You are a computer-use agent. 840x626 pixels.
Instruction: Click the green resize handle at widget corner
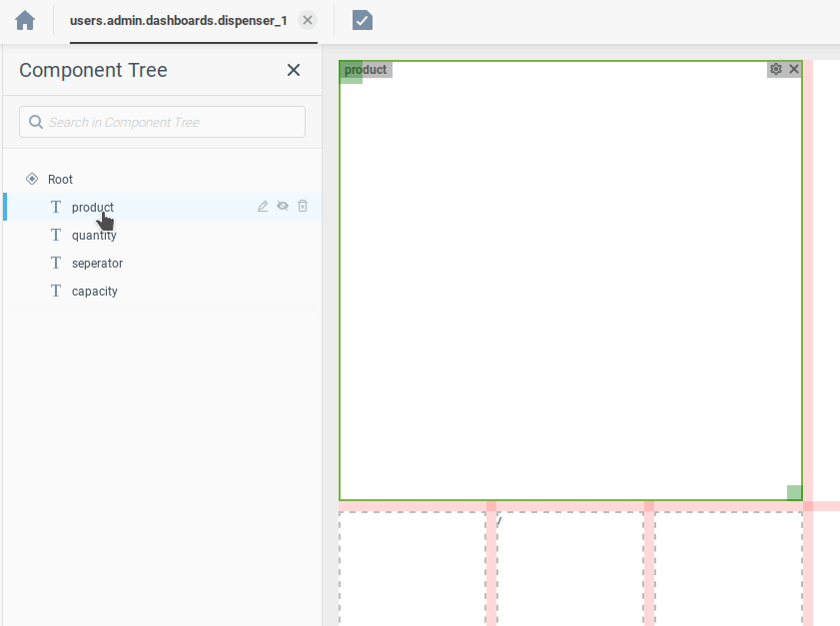click(x=794, y=492)
